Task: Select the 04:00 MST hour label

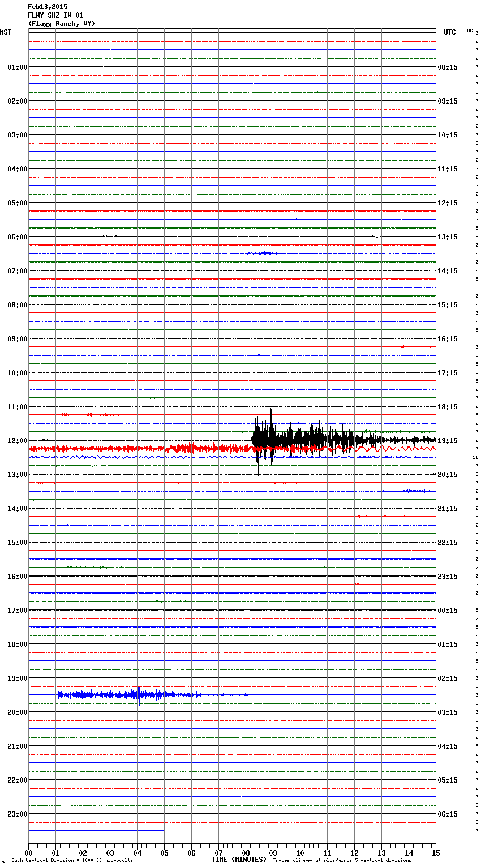Action: (18, 169)
